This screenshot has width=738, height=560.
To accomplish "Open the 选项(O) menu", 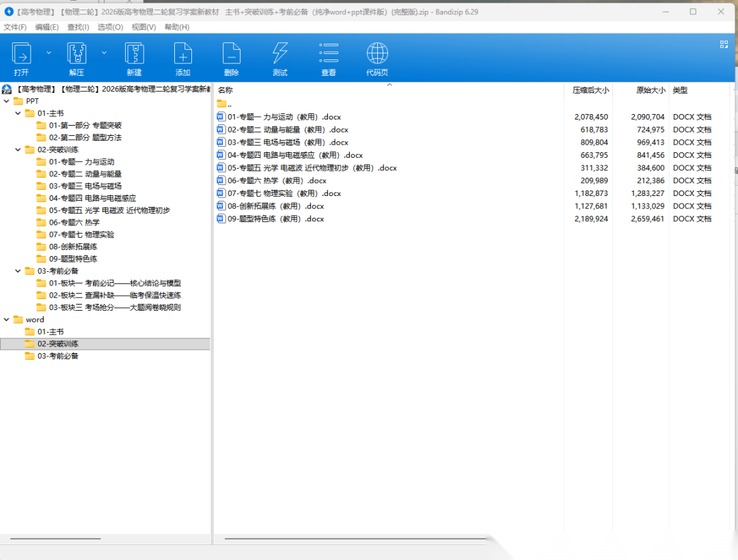I will click(x=110, y=27).
